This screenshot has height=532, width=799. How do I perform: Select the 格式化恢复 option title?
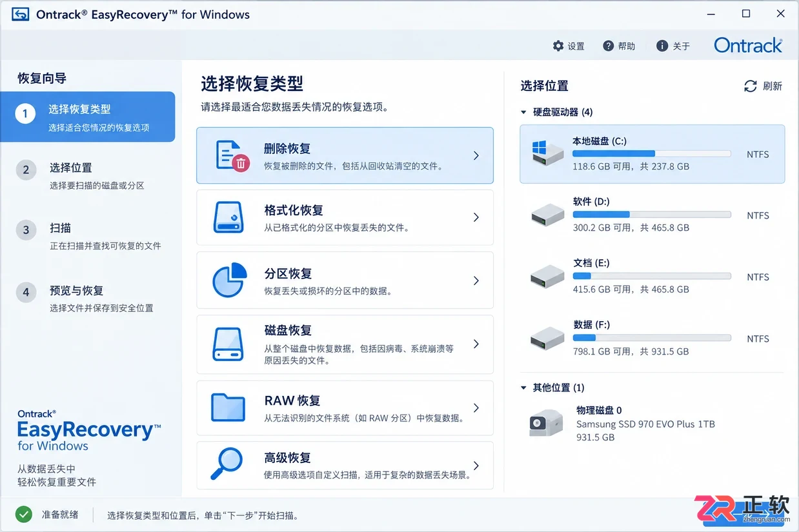coord(294,210)
